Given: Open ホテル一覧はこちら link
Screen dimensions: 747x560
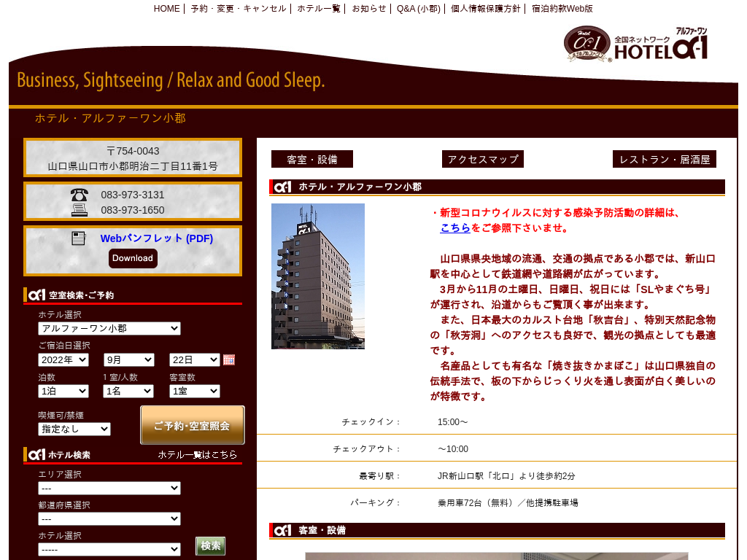Looking at the screenshot, I should [197, 455].
